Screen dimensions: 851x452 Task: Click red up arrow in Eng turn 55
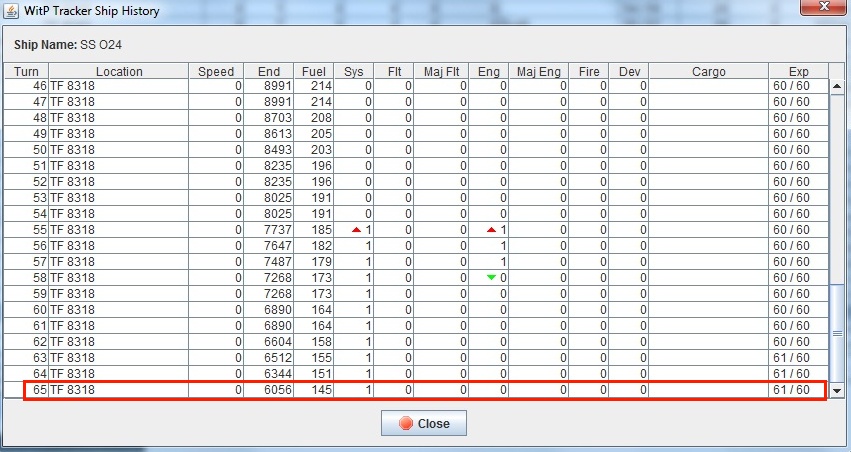click(x=491, y=230)
